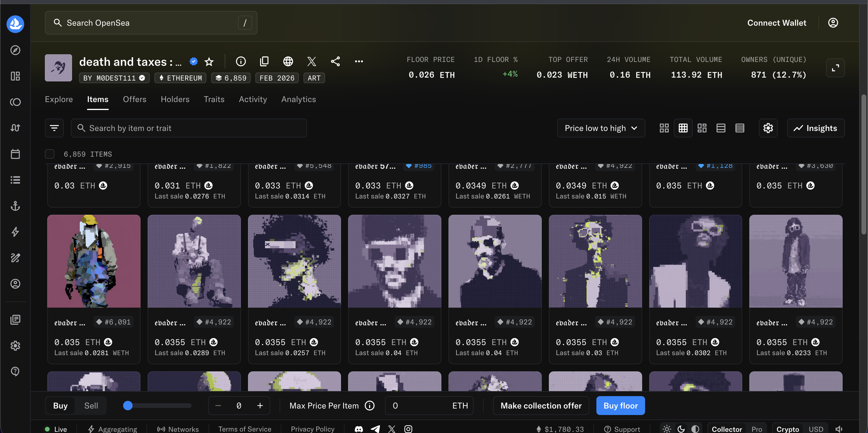Expand the stats panel with expand icon
The image size is (868, 433).
tap(835, 68)
